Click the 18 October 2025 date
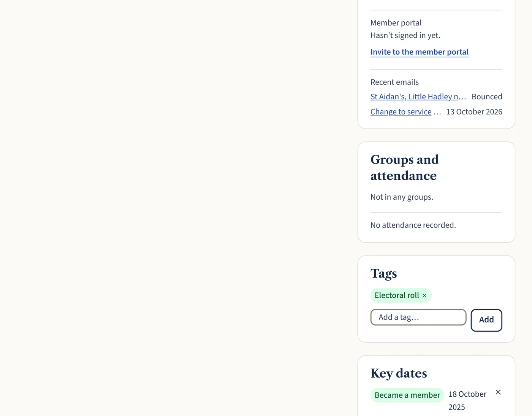The image size is (532, 416). click(x=467, y=400)
